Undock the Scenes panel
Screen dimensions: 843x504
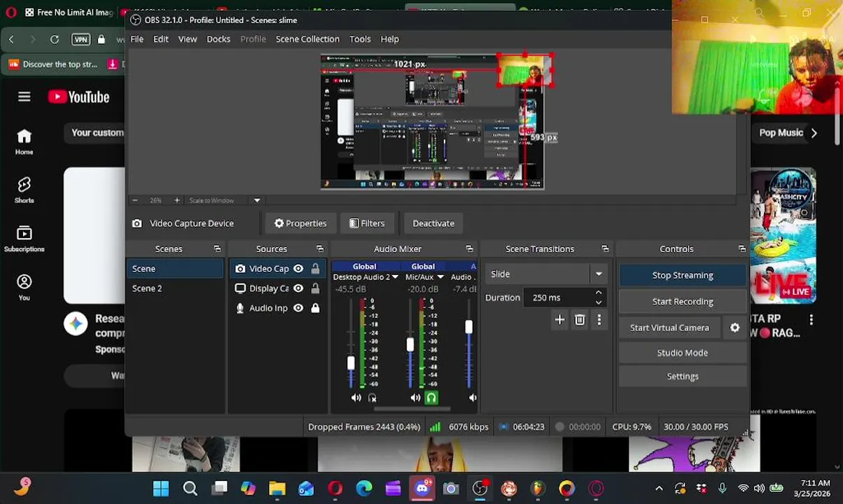[x=217, y=249]
